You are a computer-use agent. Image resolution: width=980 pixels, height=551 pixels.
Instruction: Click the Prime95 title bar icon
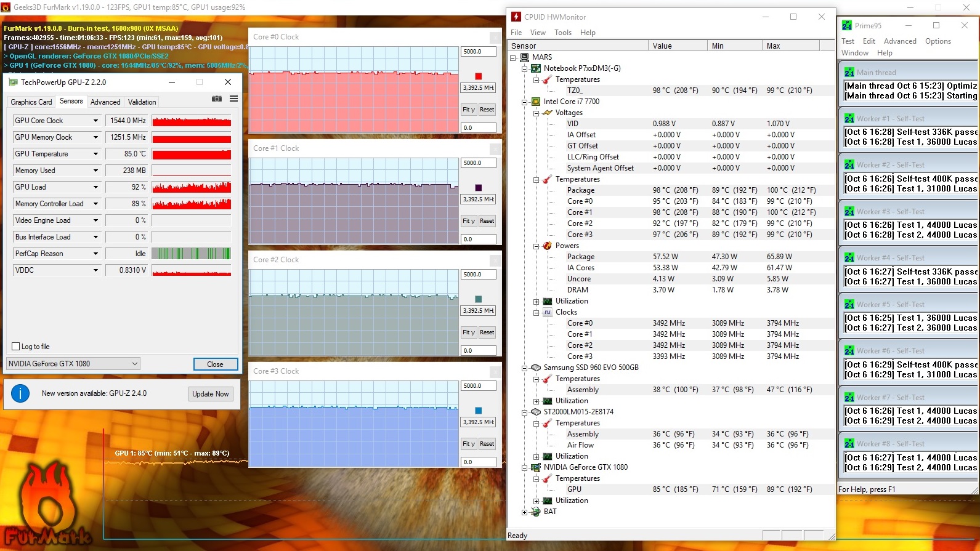(x=847, y=26)
